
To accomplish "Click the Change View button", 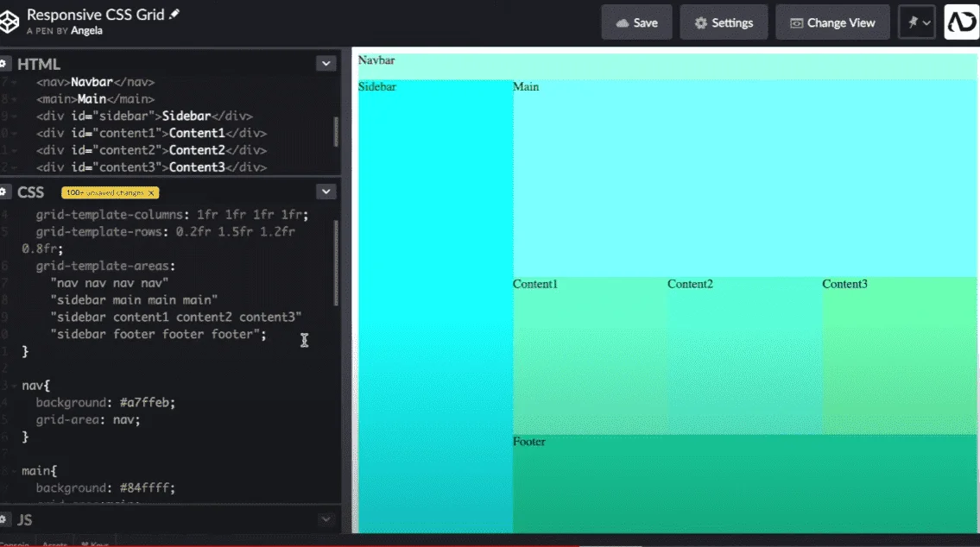I will pyautogui.click(x=832, y=22).
